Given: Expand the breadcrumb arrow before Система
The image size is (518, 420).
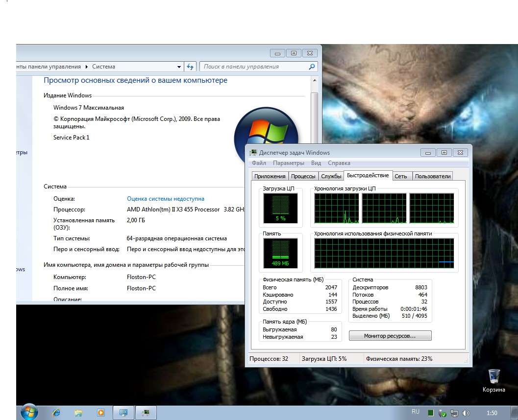Looking at the screenshot, I should 87,67.
